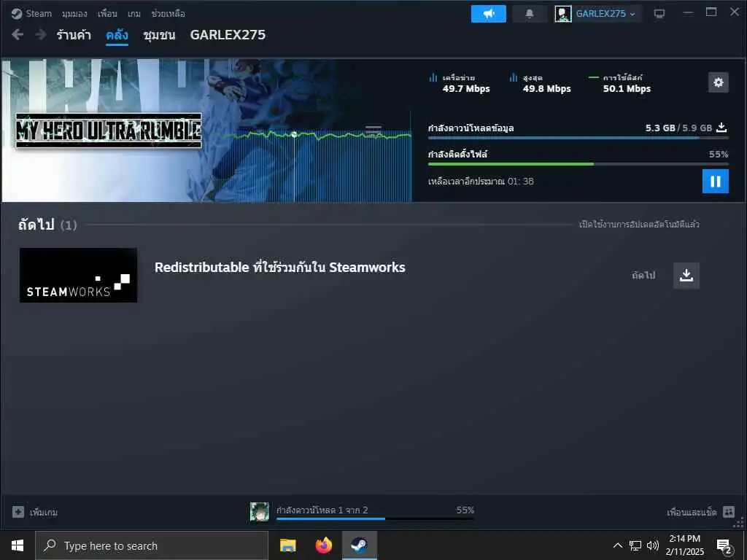The image size is (747, 560).
Task: Launch Firefox from the taskbar
Action: pos(323,545)
